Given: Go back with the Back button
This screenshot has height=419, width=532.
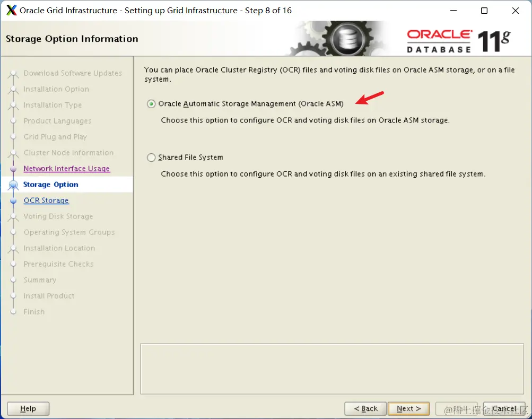Looking at the screenshot, I should point(365,408).
